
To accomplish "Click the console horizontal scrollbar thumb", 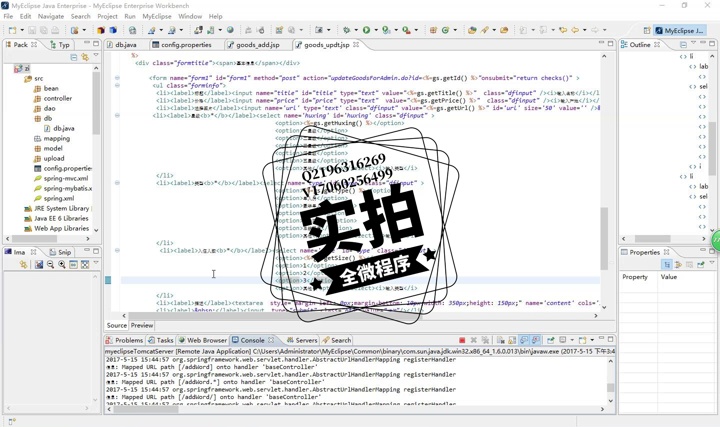I will tap(146, 409).
